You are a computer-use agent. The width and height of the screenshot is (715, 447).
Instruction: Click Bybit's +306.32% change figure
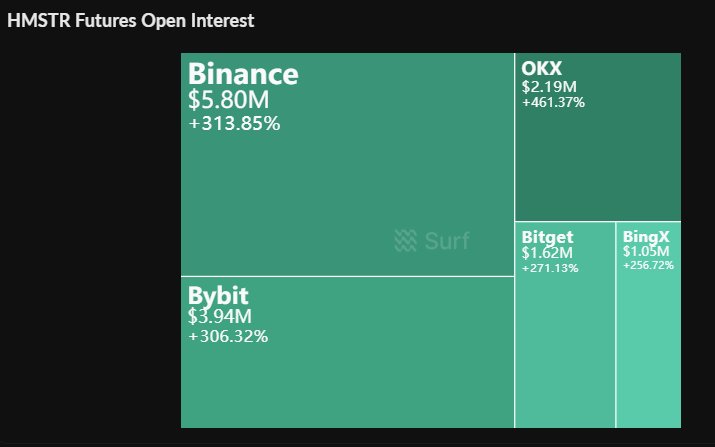(x=228, y=336)
